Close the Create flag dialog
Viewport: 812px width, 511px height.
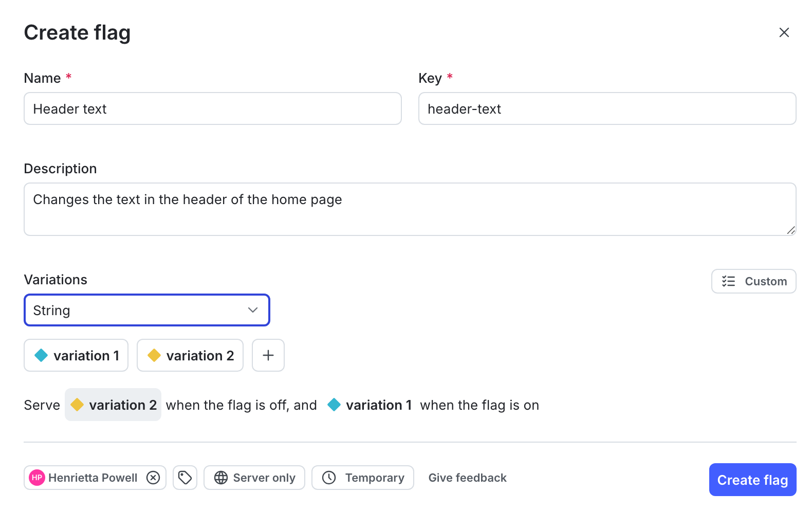point(784,32)
